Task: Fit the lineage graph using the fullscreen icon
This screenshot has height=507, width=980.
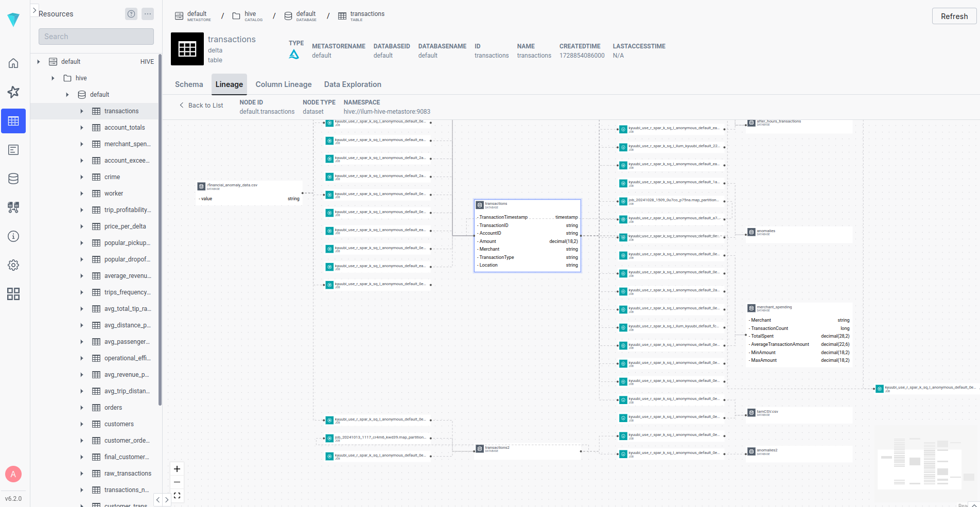Action: click(177, 495)
